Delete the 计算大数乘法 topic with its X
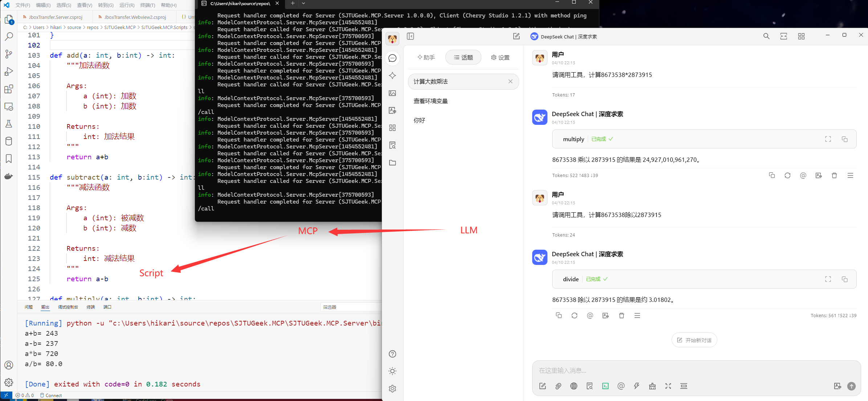The image size is (868, 401). 510,81
